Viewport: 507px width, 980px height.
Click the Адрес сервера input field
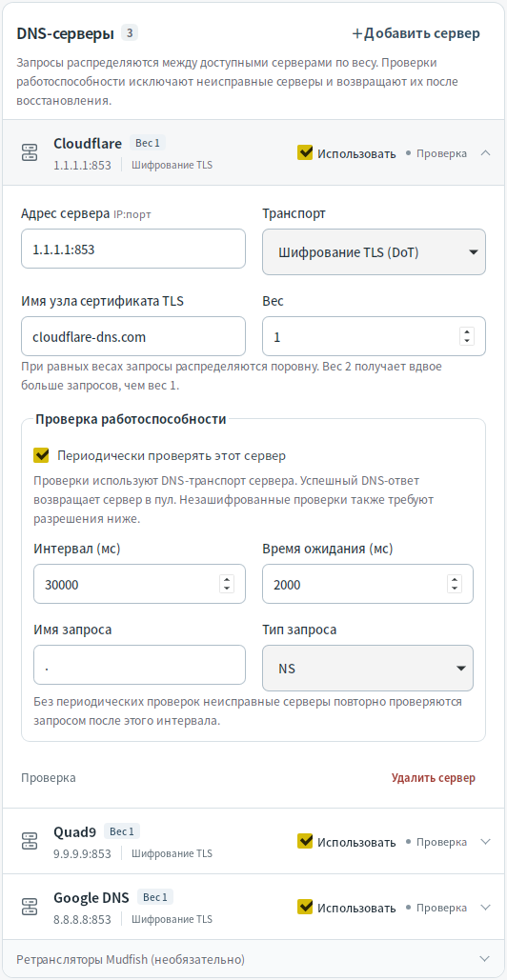pyautogui.click(x=133, y=249)
